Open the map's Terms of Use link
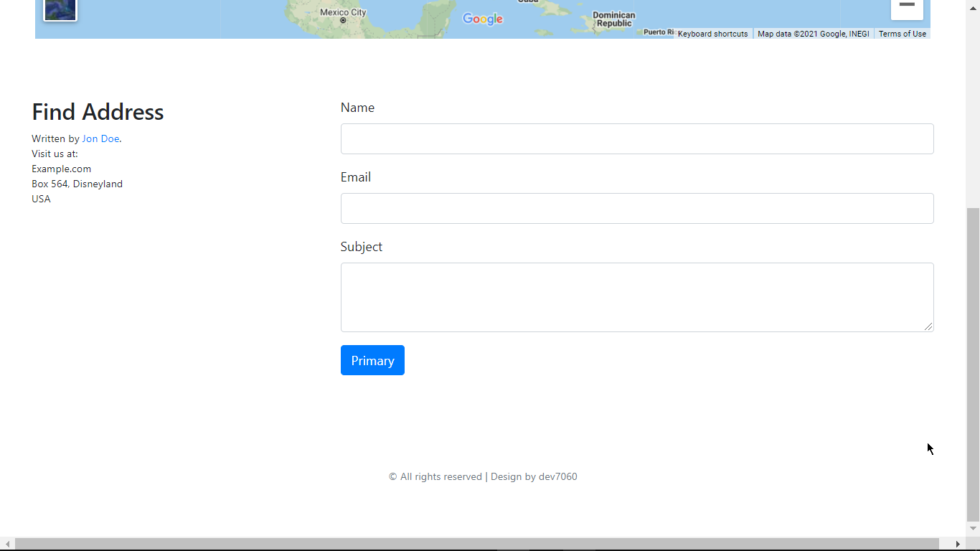 [x=902, y=34]
